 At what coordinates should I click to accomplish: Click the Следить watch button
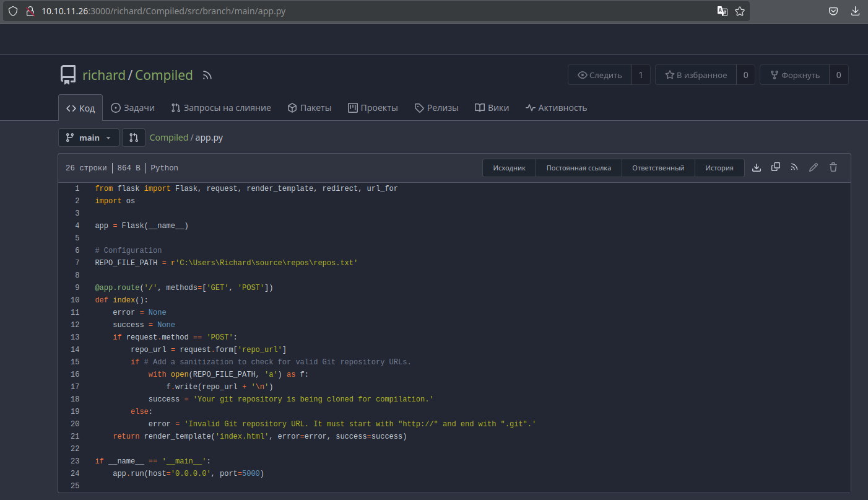click(600, 75)
